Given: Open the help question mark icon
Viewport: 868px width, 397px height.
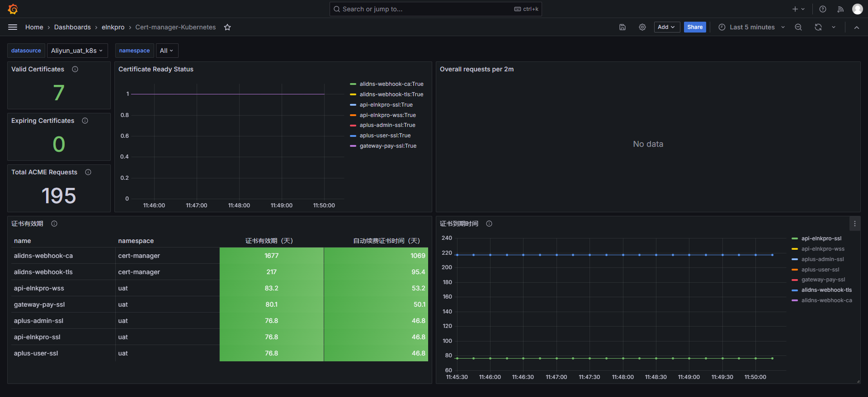Looking at the screenshot, I should point(823,9).
